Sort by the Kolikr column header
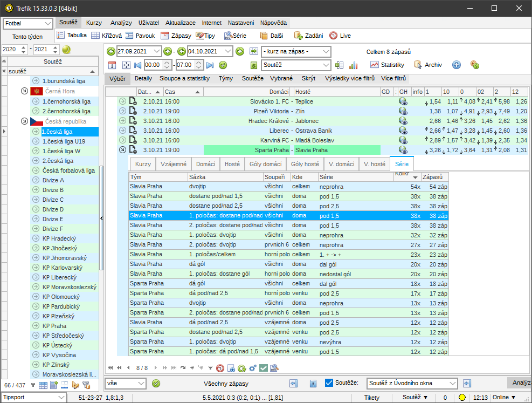 coord(407,176)
